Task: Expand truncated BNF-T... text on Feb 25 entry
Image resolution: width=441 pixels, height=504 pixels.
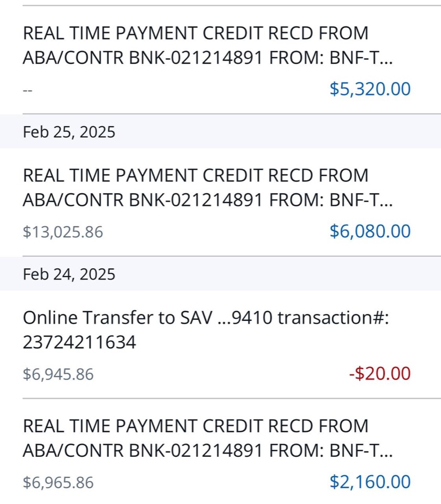Action: pyautogui.click(x=361, y=200)
